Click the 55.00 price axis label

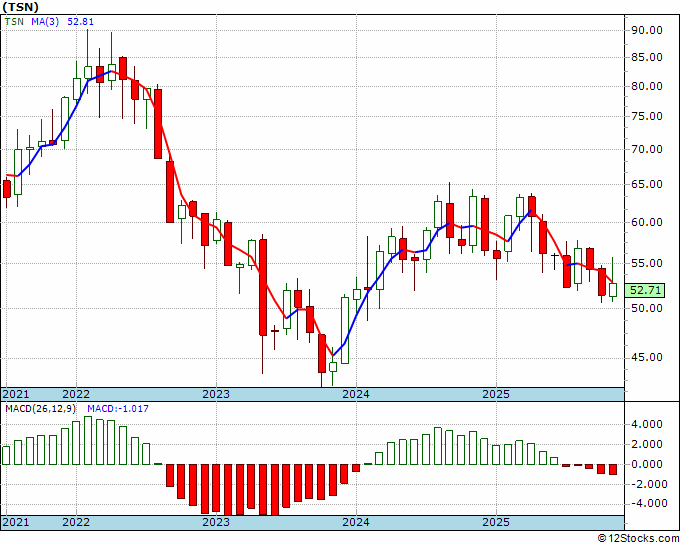pyautogui.click(x=647, y=263)
